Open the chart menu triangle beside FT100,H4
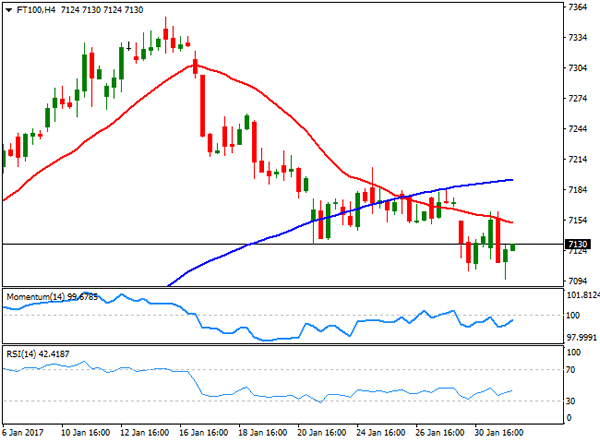This screenshot has height=443, width=600. [9, 10]
